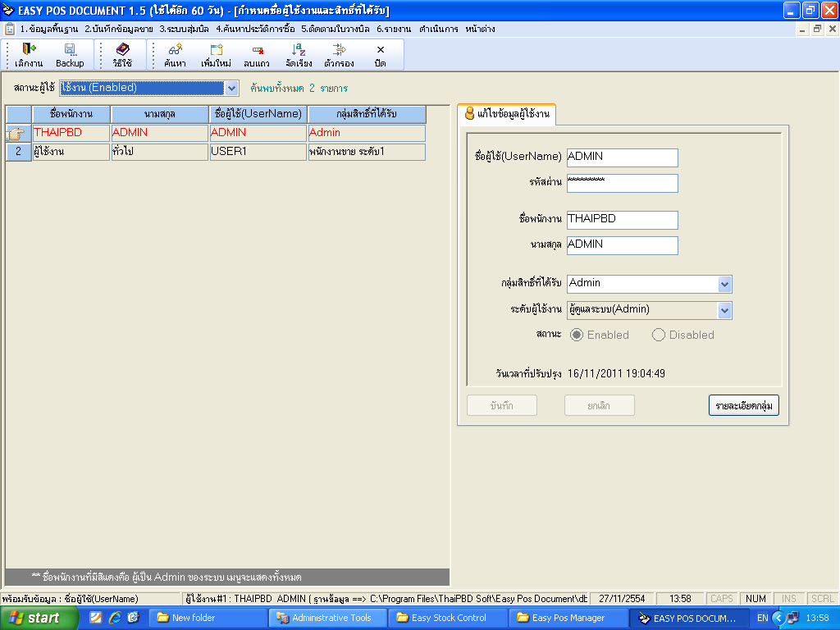Click the third quick launch icon in the taskbar
The height and width of the screenshot is (630, 840).
(133, 618)
